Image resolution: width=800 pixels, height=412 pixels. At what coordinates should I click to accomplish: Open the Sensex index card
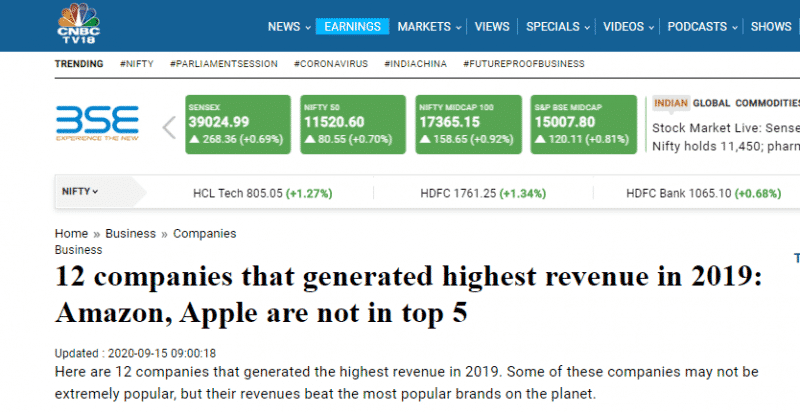click(x=238, y=124)
